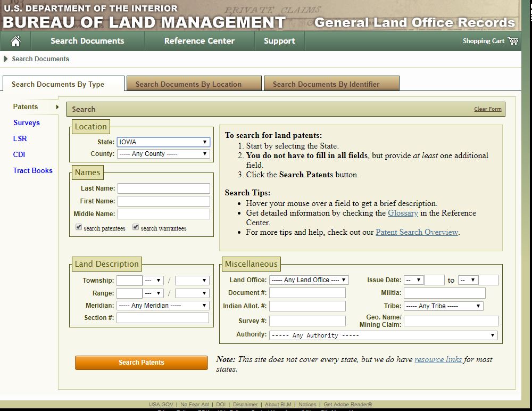Open Township direction dropdown
This screenshot has height=411, width=532.
tap(153, 281)
